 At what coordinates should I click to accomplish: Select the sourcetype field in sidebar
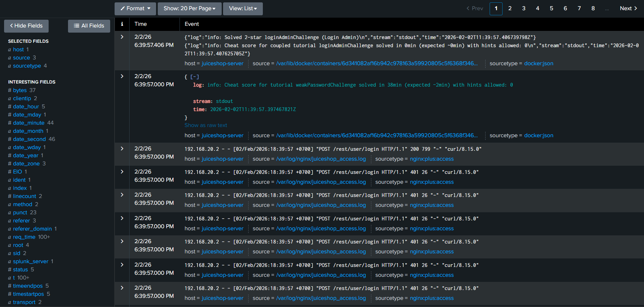27,66
